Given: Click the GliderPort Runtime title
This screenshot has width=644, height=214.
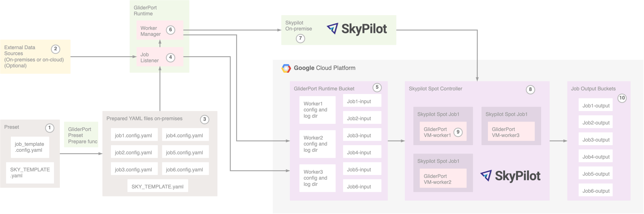Looking at the screenshot, I should pyautogui.click(x=145, y=11).
